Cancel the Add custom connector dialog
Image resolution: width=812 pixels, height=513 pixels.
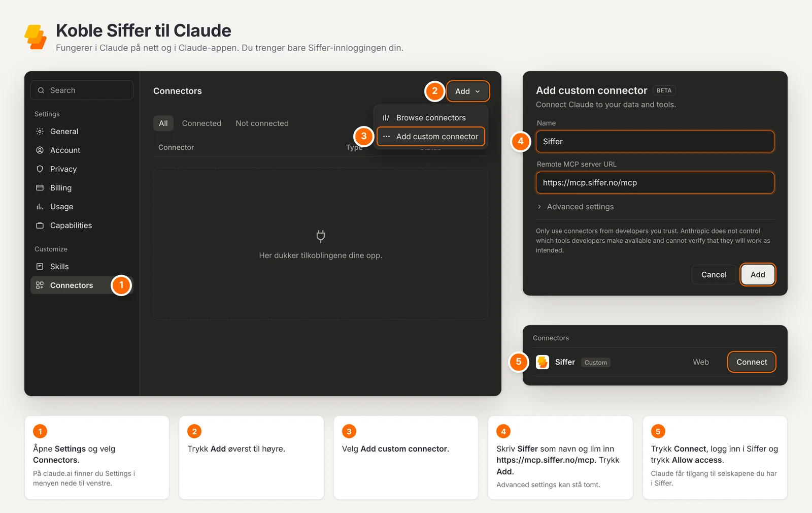pos(714,275)
